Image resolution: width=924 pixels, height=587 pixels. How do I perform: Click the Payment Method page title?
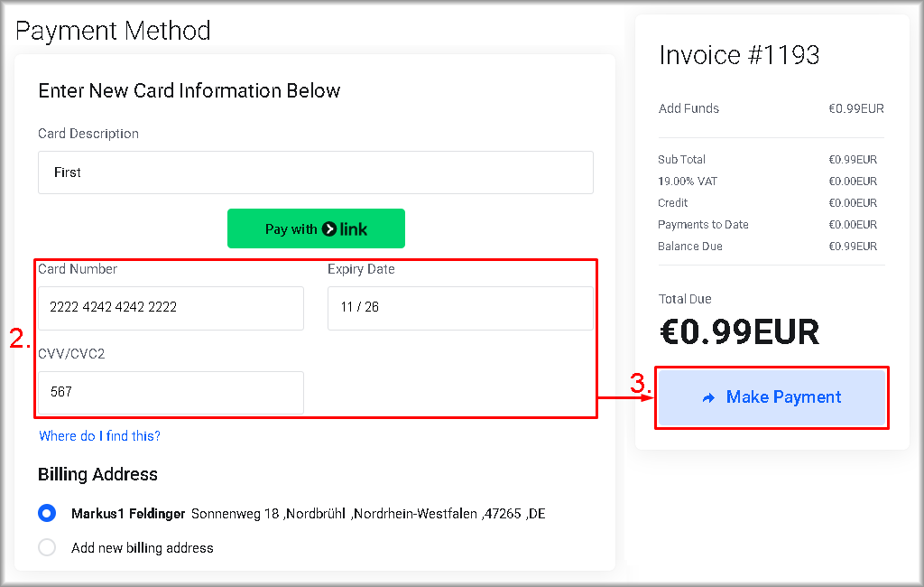click(x=113, y=31)
